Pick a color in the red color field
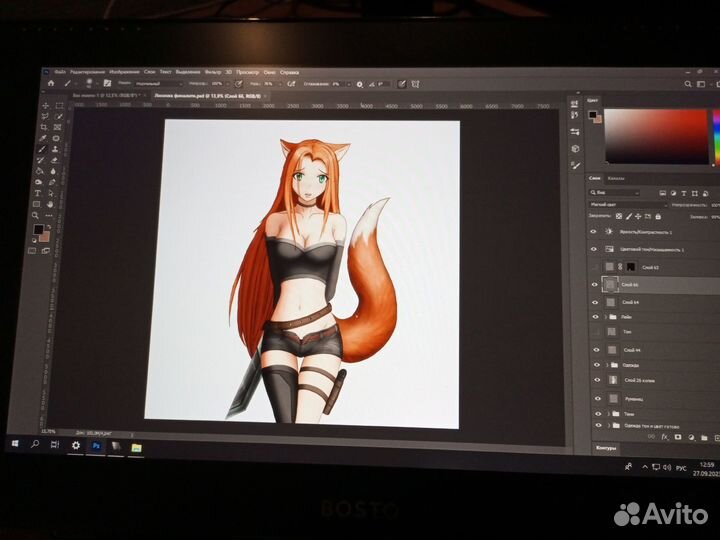This screenshot has width=720, height=540. click(657, 136)
